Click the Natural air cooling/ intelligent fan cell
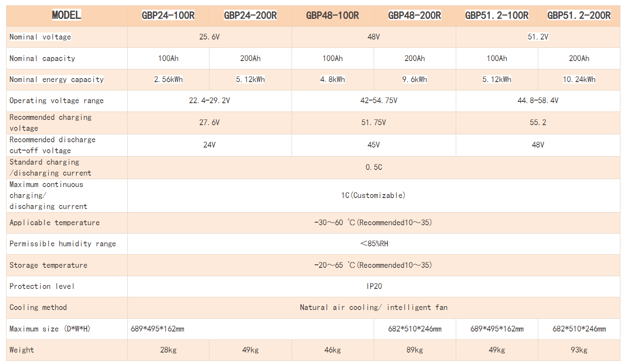The height and width of the screenshot is (364, 627). pyautogui.click(x=374, y=307)
